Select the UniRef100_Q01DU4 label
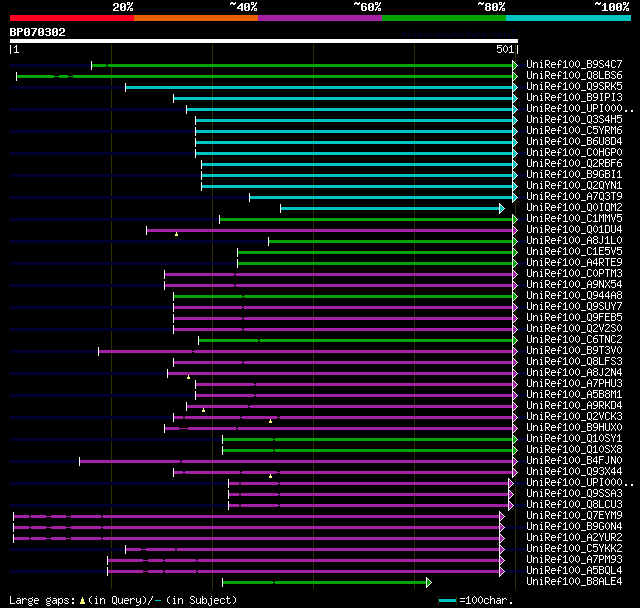The height and width of the screenshot is (608, 640). click(574, 230)
